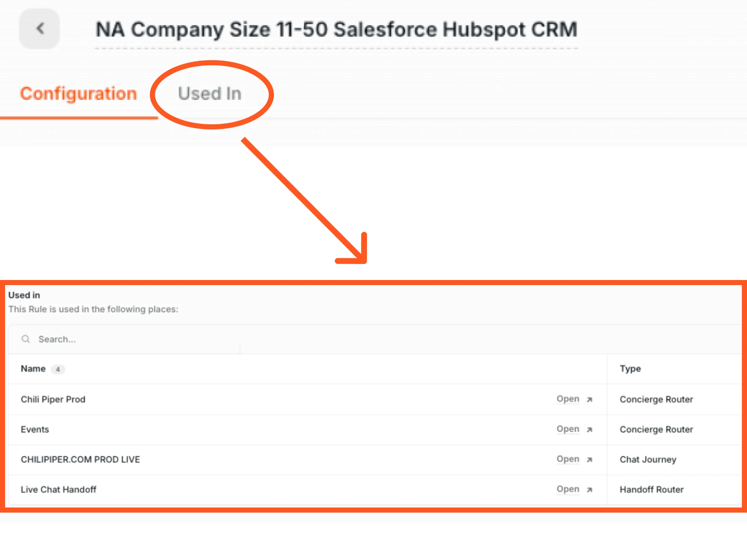Select the 'Chili Piper Prod' row name

click(53, 399)
